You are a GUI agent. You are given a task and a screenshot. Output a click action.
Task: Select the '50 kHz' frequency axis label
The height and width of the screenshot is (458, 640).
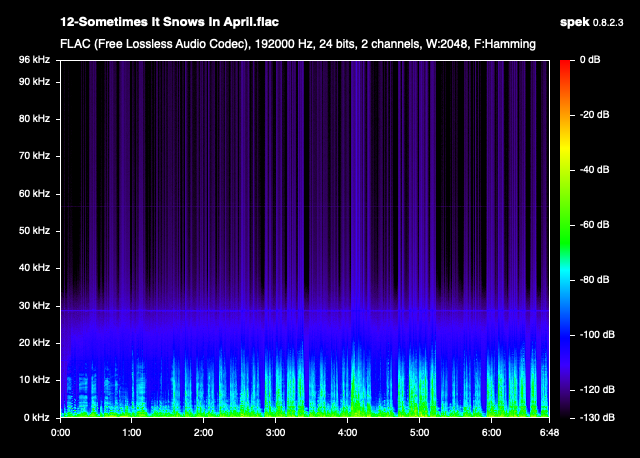click(34, 231)
